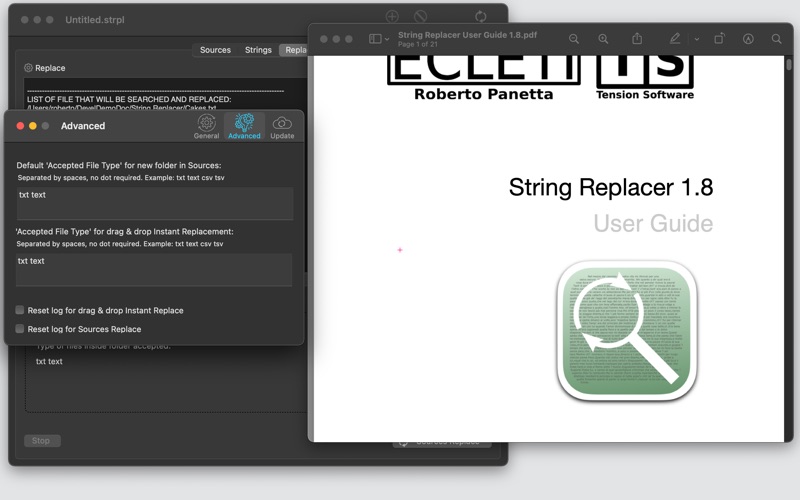Click the 'txt text' value below the Advanced window
The width and height of the screenshot is (800, 500).
pos(49,361)
